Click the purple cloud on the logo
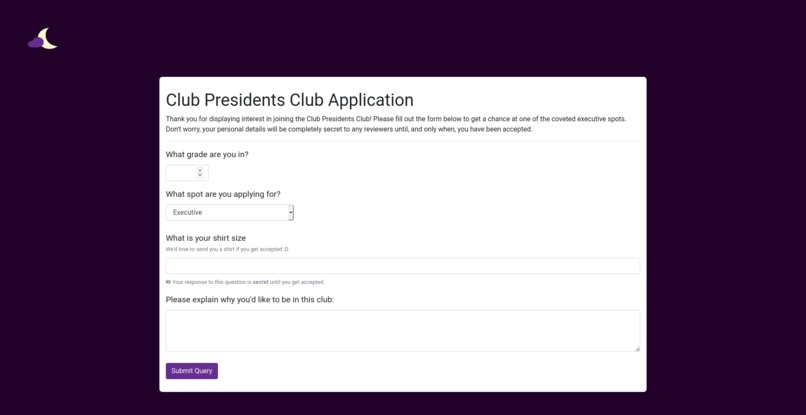 click(35, 43)
